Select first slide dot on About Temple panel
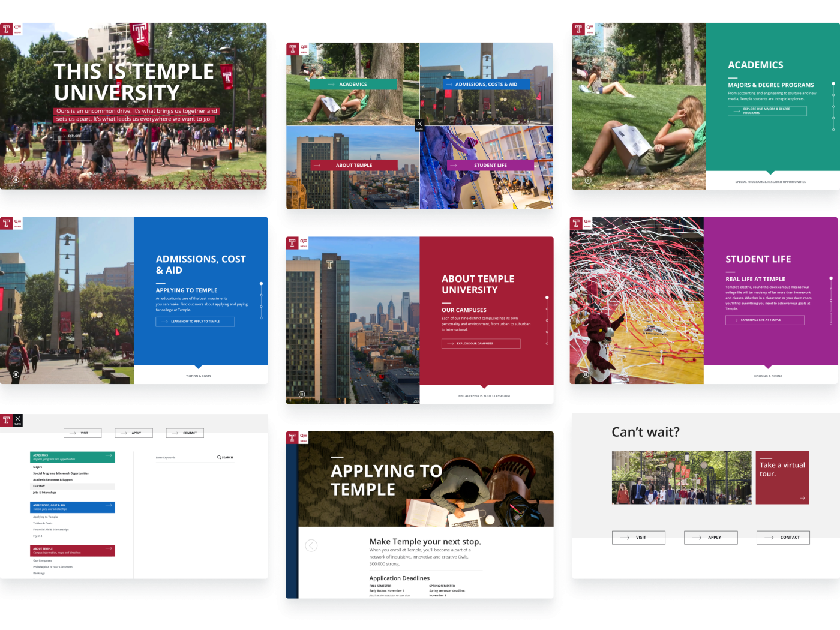 click(x=547, y=298)
